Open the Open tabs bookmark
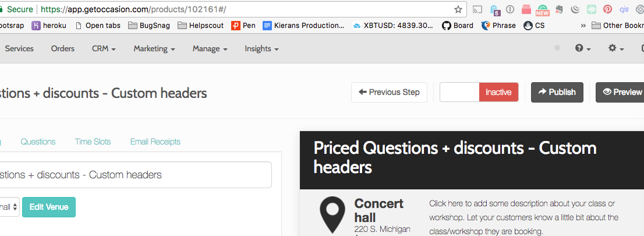Screen dimensions: 644x236 click(x=98, y=26)
